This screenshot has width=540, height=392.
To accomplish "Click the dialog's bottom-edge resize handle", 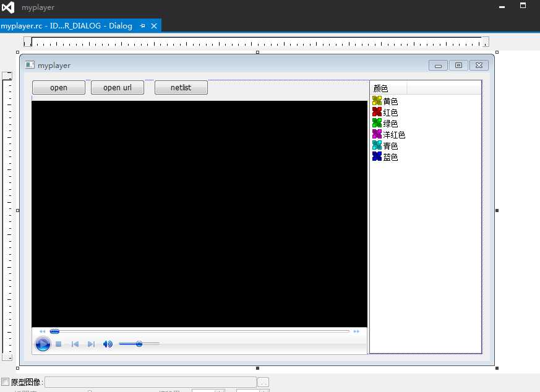I will [x=257, y=369].
